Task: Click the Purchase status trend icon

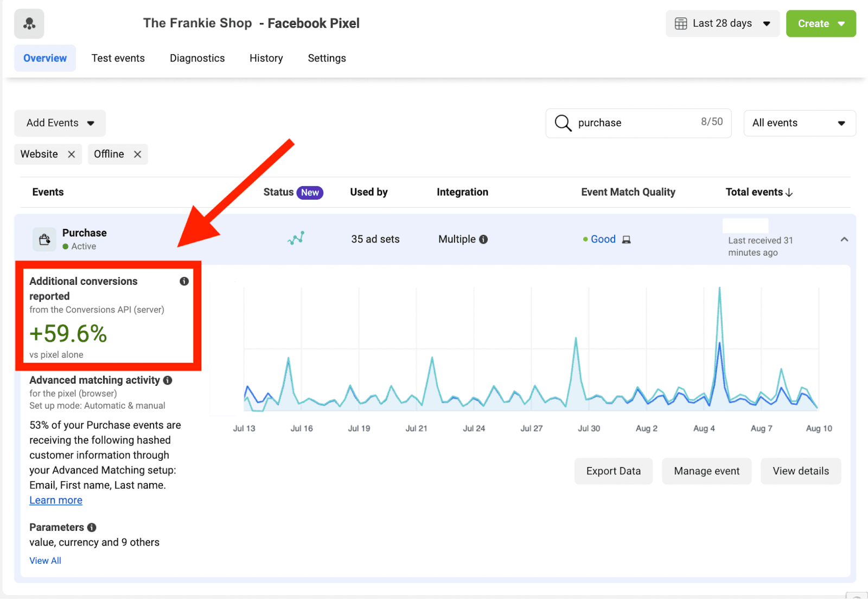Action: click(x=296, y=238)
